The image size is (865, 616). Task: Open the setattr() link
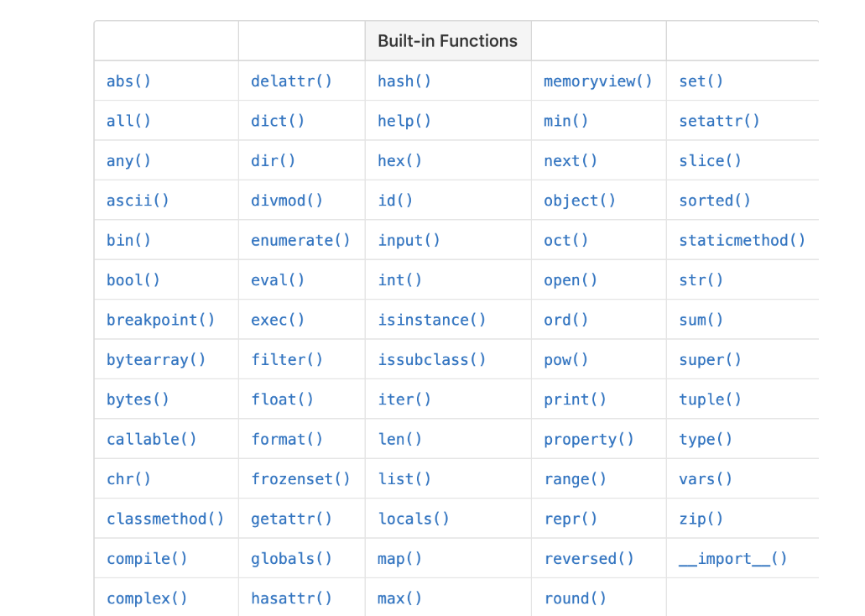[719, 121]
